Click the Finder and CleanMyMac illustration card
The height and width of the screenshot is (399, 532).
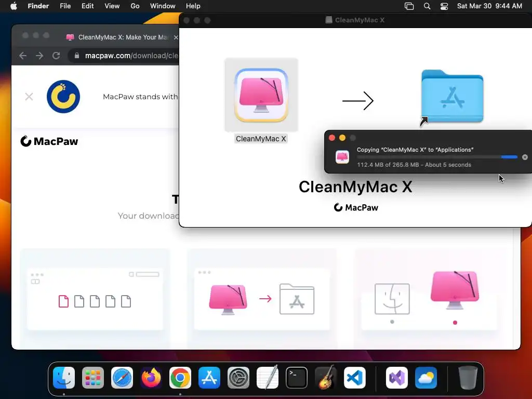[x=429, y=299]
